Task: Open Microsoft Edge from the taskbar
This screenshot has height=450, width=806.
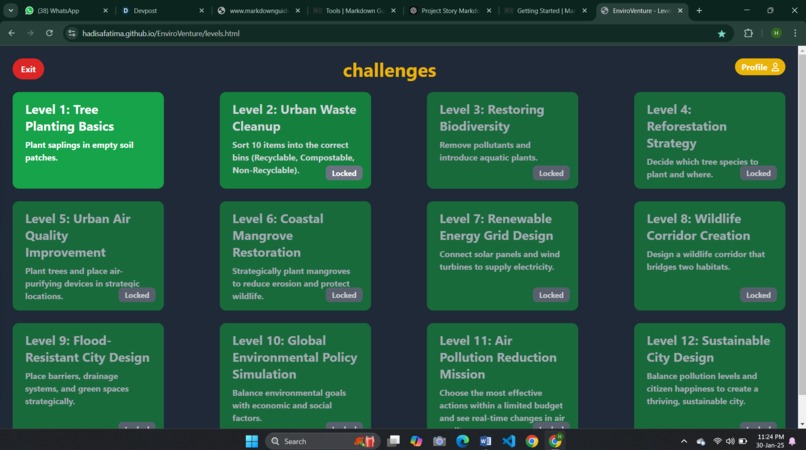Action: point(463,441)
